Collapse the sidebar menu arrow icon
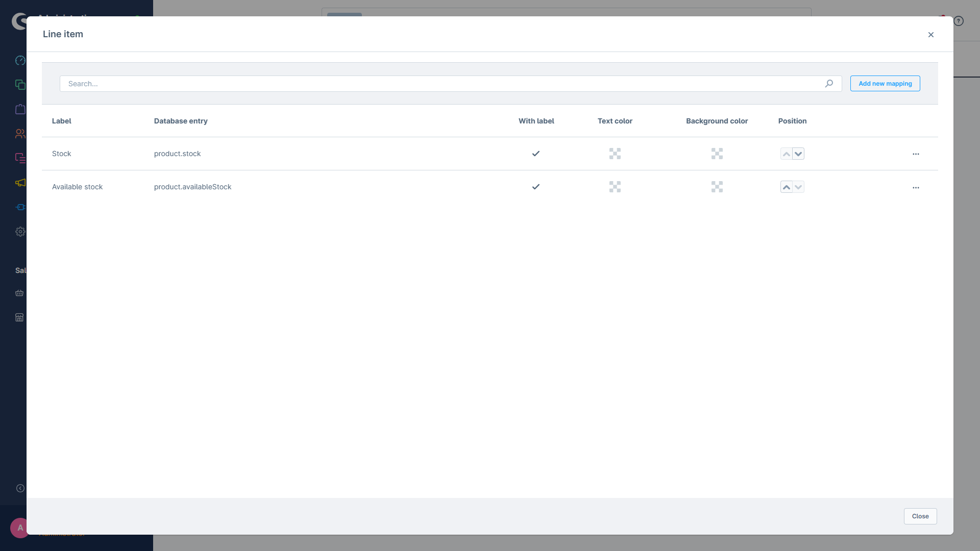The image size is (980, 551). pyautogui.click(x=20, y=488)
